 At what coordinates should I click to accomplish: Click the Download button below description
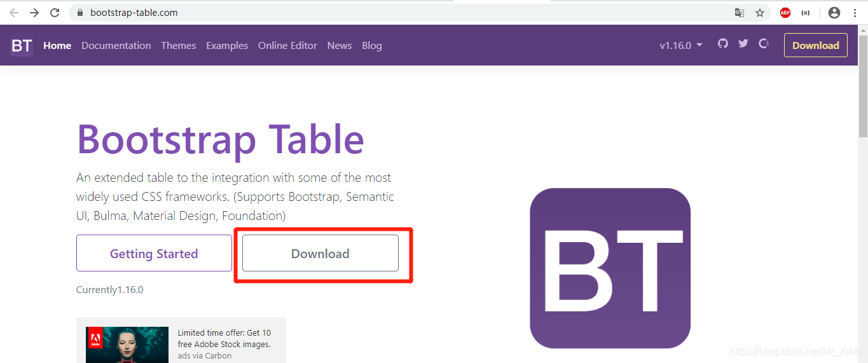(320, 253)
